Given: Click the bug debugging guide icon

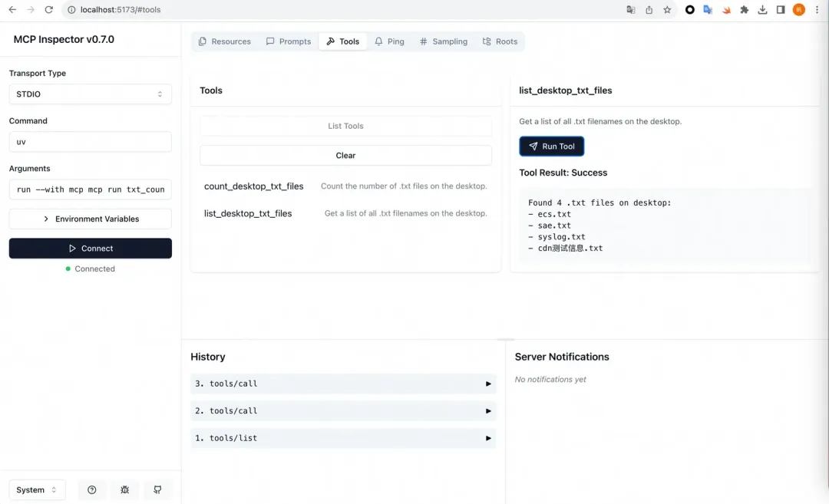Looking at the screenshot, I should pyautogui.click(x=125, y=490).
